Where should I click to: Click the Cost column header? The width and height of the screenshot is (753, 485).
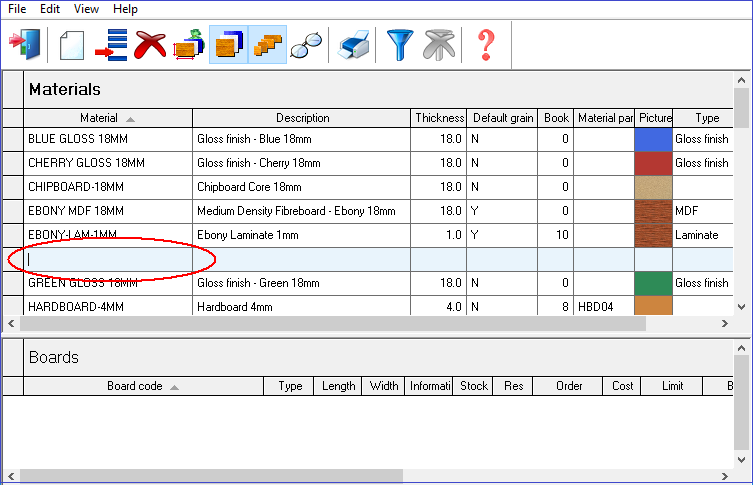[x=622, y=386]
